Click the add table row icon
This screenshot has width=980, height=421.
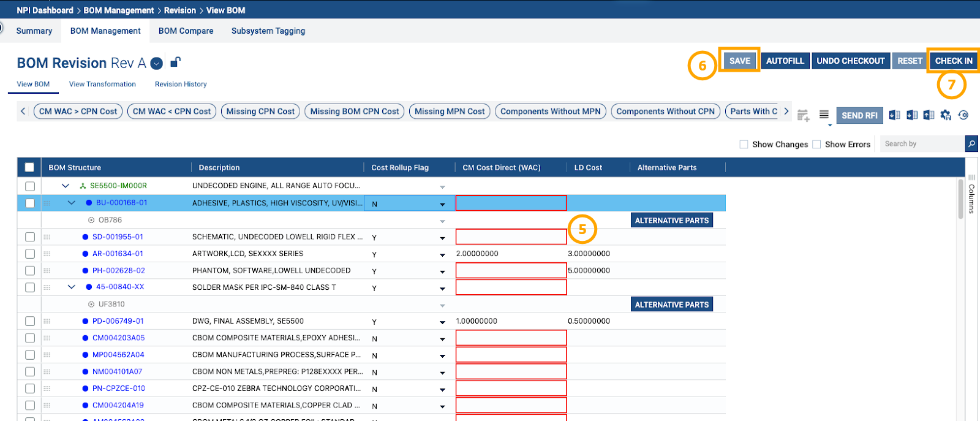pos(803,115)
